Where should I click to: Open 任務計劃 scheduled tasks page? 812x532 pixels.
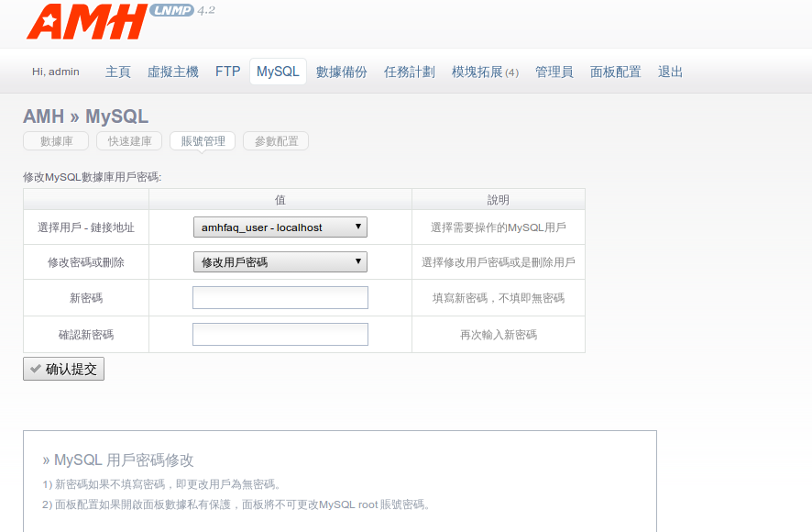tap(410, 72)
